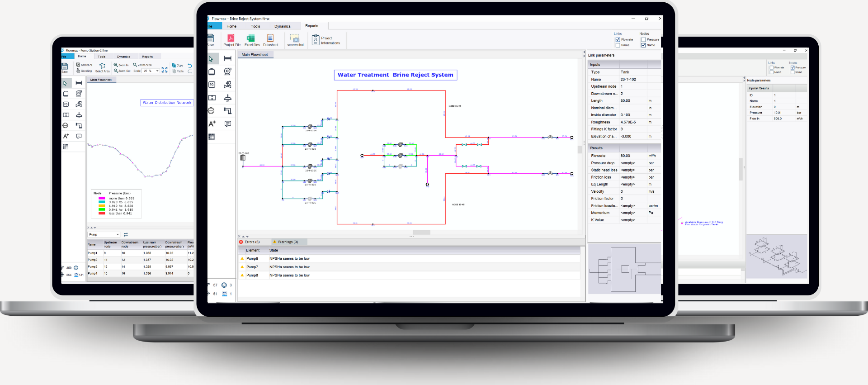
Task: Open the Scale 27% dropdown
Action: 157,71
